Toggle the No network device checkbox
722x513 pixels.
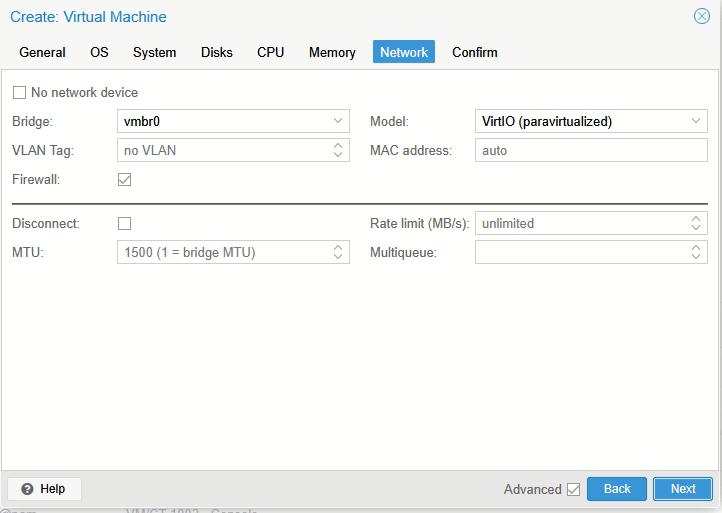[20, 93]
